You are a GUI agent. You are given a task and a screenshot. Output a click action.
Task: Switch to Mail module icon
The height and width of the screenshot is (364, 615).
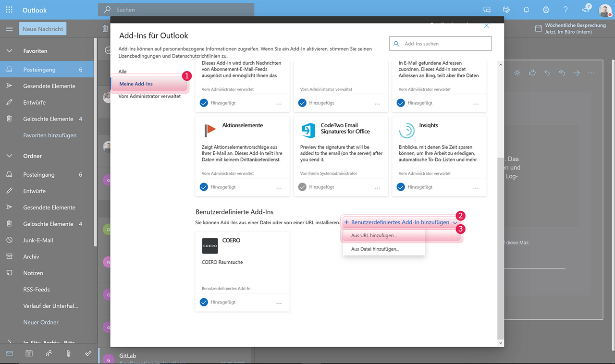pos(9,353)
